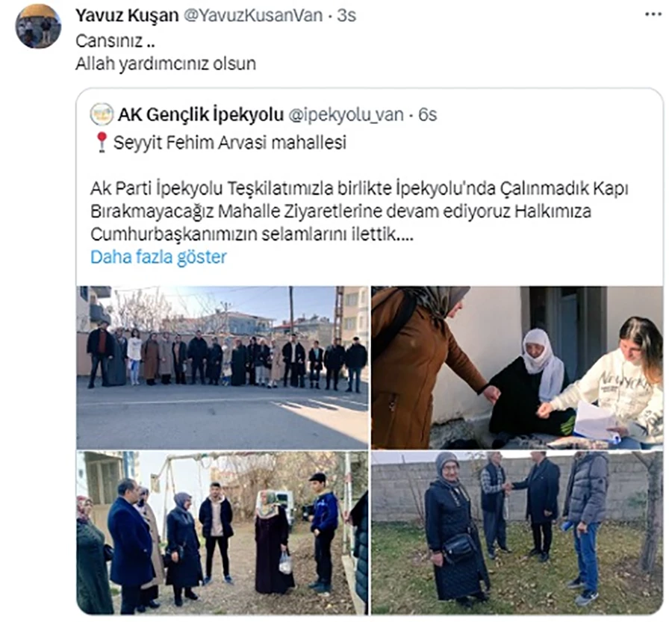Open the photo of elderly woman seated
The image size is (672, 622).
tap(517, 367)
